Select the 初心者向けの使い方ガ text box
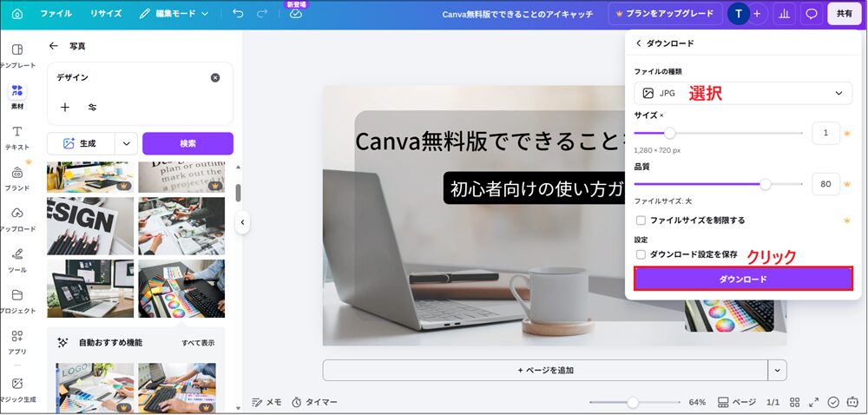Image resolution: width=868 pixels, height=415 pixels. pos(536,188)
